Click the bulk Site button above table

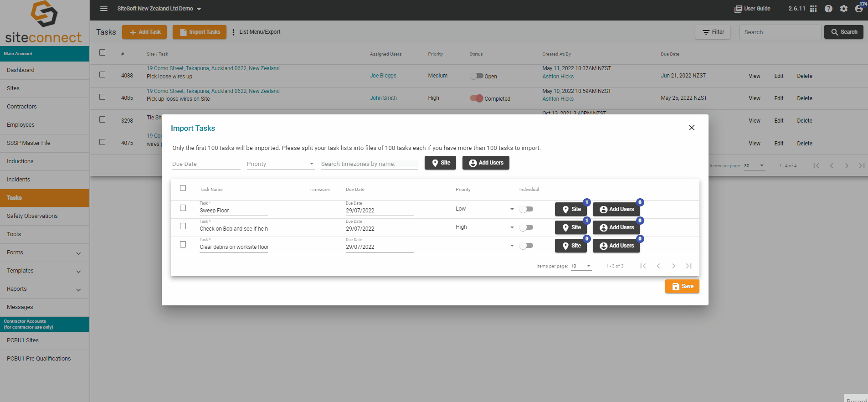[440, 163]
